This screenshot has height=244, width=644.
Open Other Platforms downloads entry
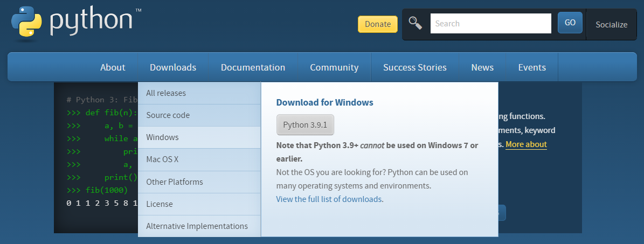pyautogui.click(x=175, y=182)
